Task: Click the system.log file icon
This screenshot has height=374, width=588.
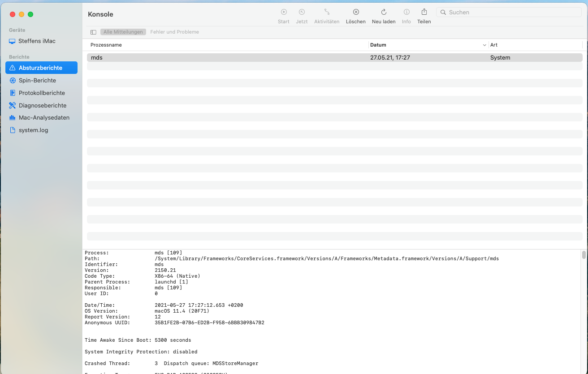Action: coord(13,130)
